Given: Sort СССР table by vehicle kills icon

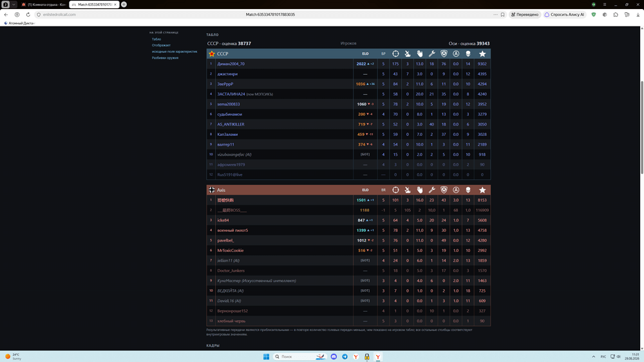Looking at the screenshot, I should click(408, 54).
